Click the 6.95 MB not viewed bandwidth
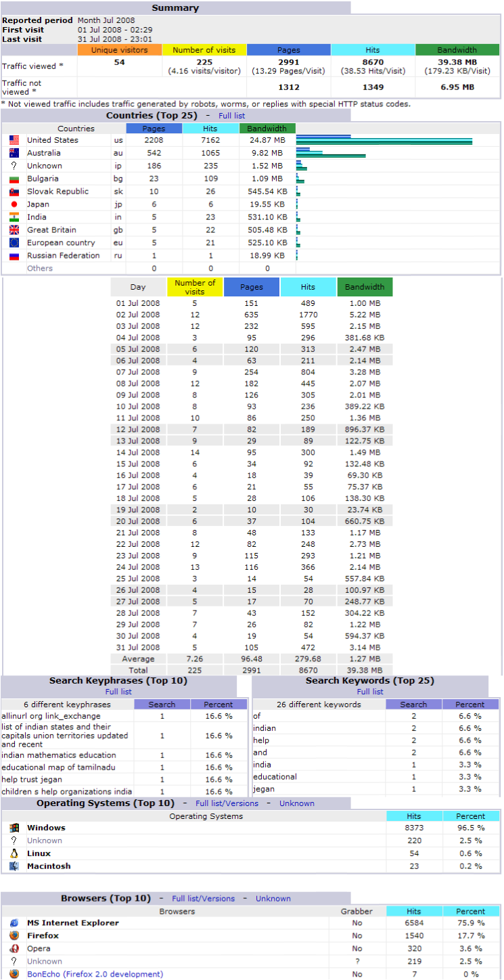The image size is (504, 980). pos(457,87)
